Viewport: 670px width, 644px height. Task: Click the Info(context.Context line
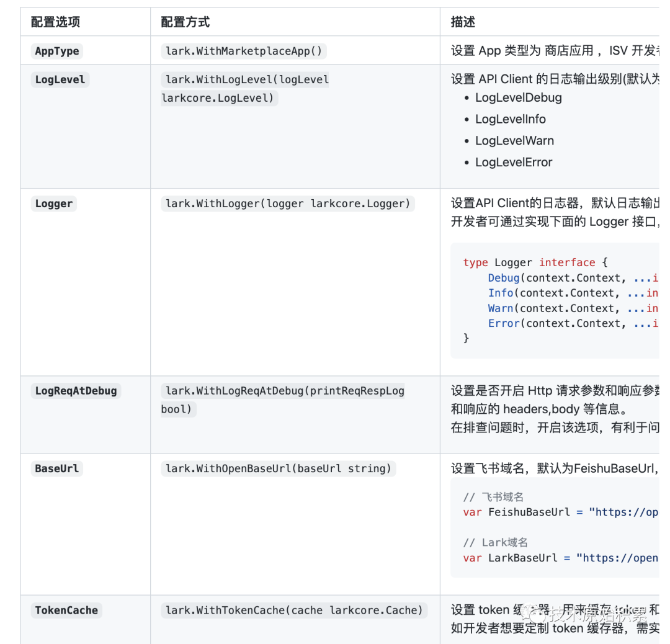(x=573, y=293)
